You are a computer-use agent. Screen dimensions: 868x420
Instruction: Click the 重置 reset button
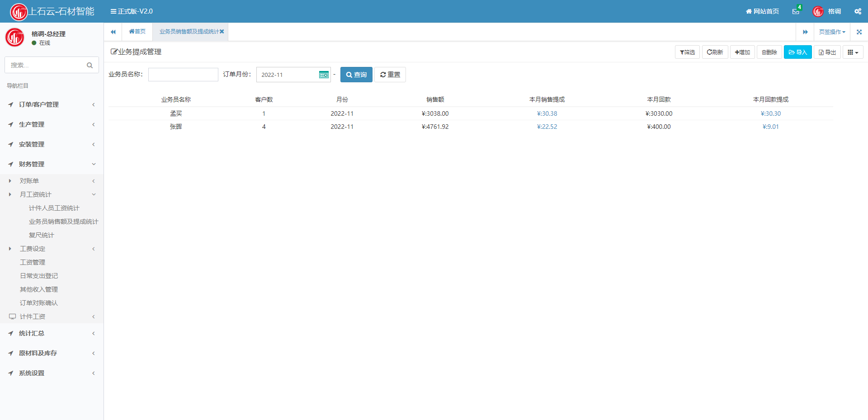pyautogui.click(x=390, y=75)
